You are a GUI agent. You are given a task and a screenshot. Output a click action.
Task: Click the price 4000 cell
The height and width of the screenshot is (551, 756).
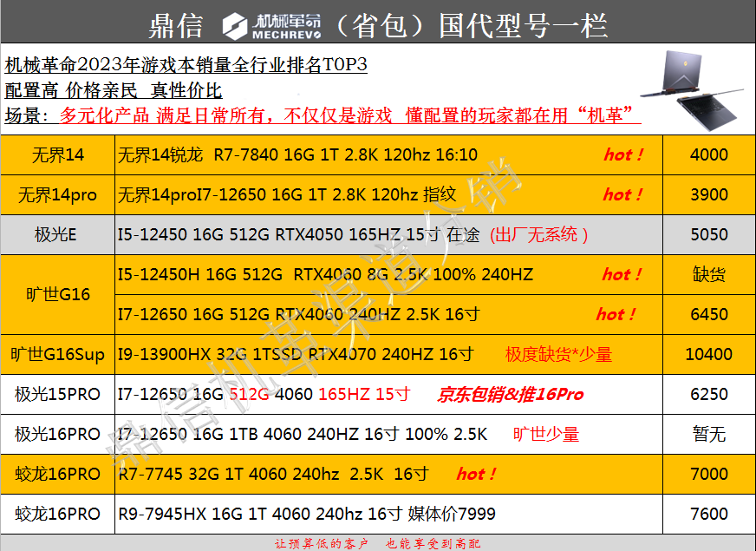click(x=709, y=154)
